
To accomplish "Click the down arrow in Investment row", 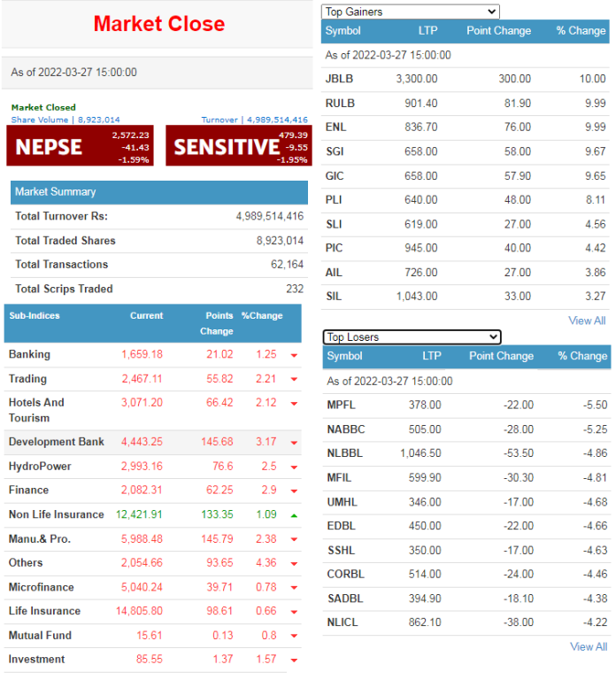I will [x=294, y=660].
